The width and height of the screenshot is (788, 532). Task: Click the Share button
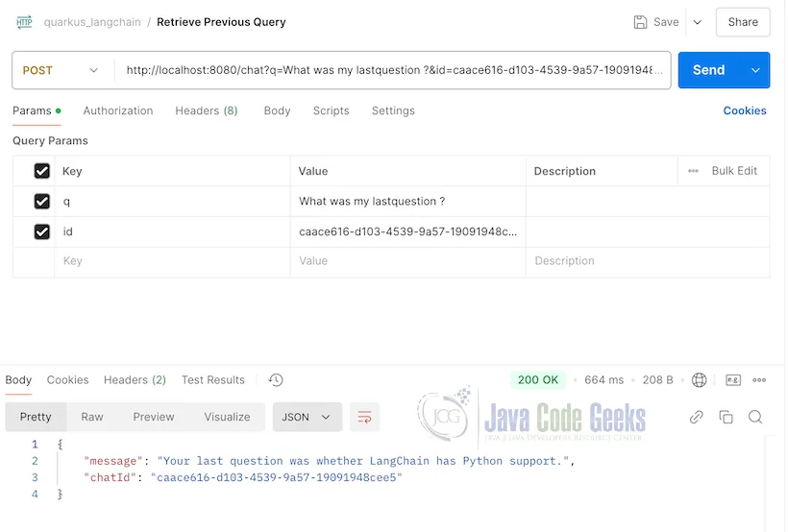743,22
